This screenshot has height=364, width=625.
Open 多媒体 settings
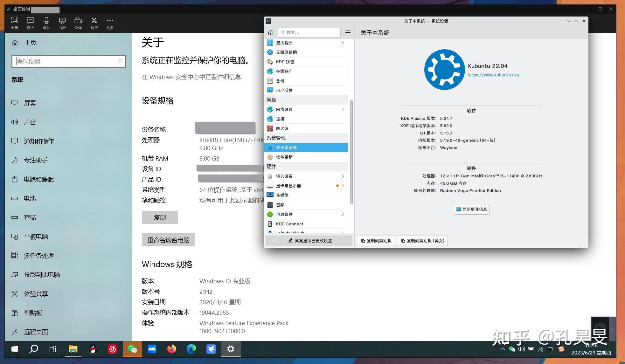click(306, 195)
